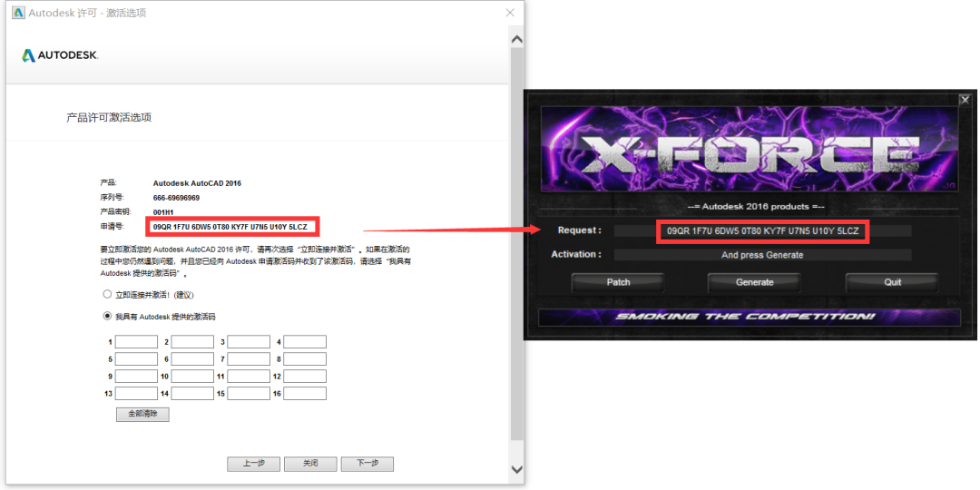The image size is (980, 490).
Task: Click the 关闭 button
Action: (x=310, y=464)
